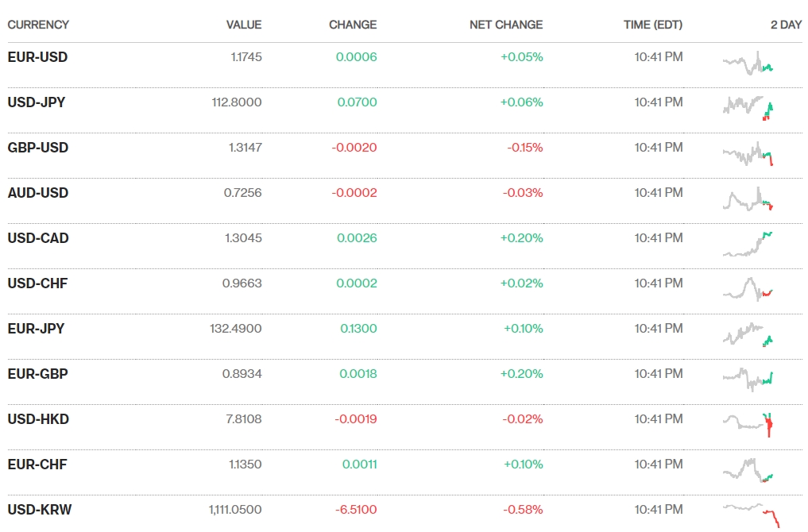Open the USD-JPY currency pair link

37,102
